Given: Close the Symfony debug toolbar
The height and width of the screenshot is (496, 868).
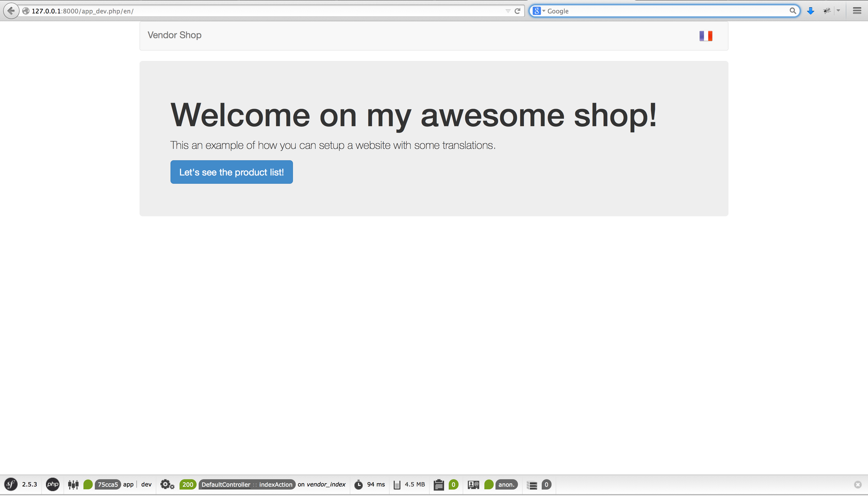Looking at the screenshot, I should pyautogui.click(x=858, y=484).
